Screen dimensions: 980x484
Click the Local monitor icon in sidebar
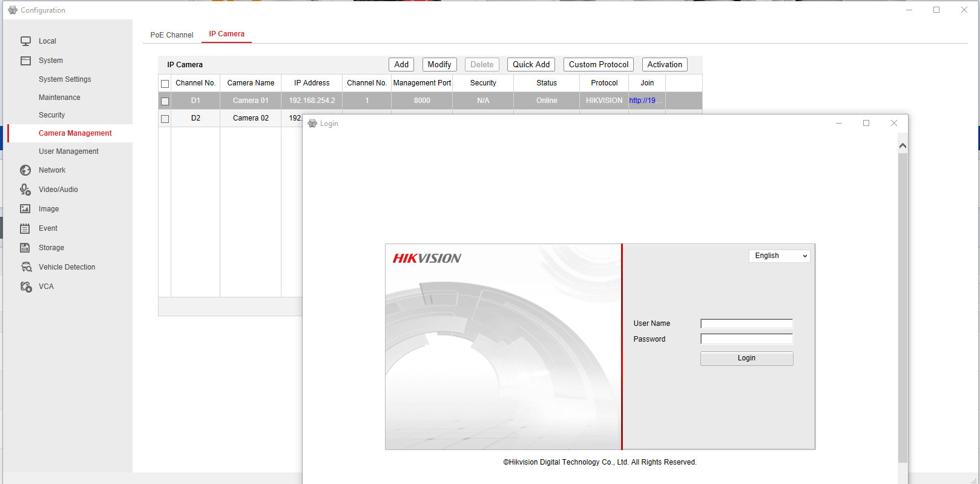(x=25, y=41)
